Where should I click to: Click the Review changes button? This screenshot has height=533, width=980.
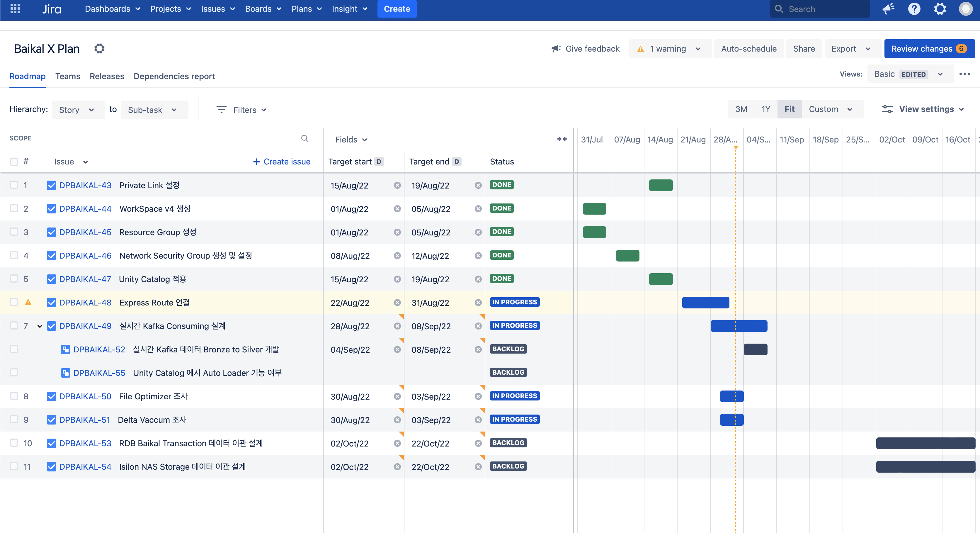click(929, 49)
